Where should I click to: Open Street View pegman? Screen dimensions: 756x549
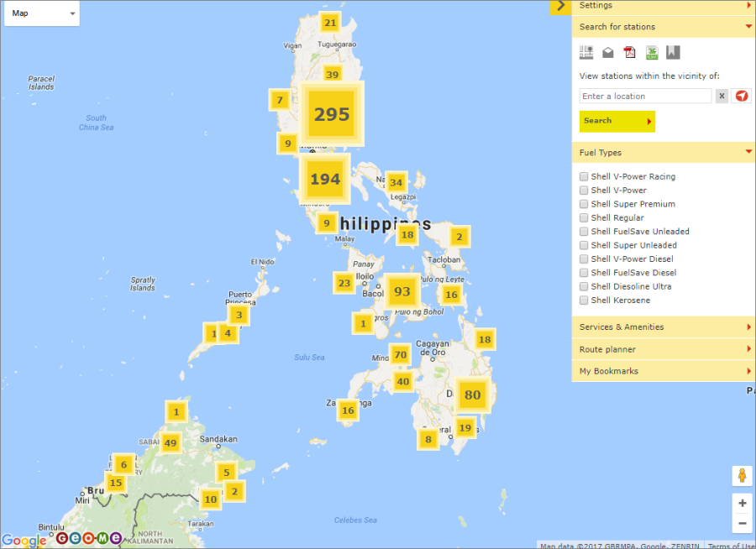click(742, 476)
